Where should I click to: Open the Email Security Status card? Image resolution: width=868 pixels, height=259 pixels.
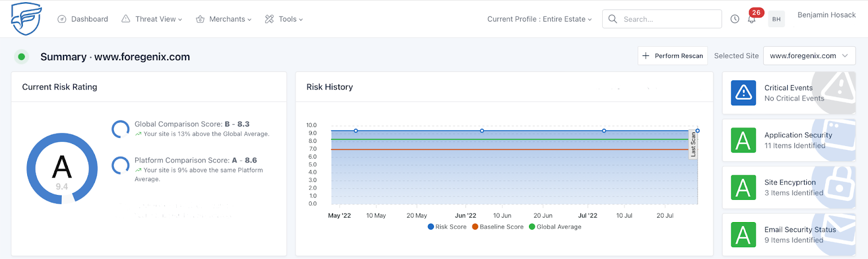point(789,235)
